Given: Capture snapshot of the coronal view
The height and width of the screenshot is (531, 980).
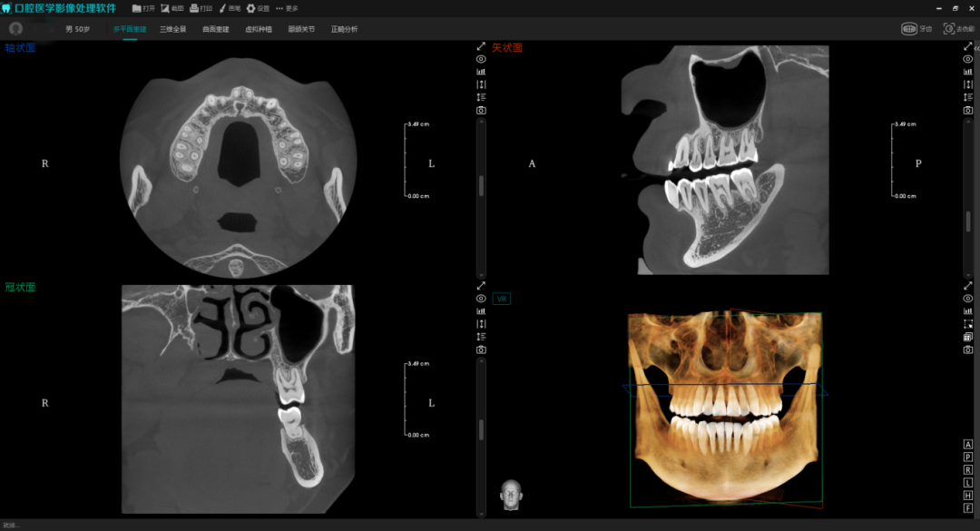Looking at the screenshot, I should coord(481,349).
